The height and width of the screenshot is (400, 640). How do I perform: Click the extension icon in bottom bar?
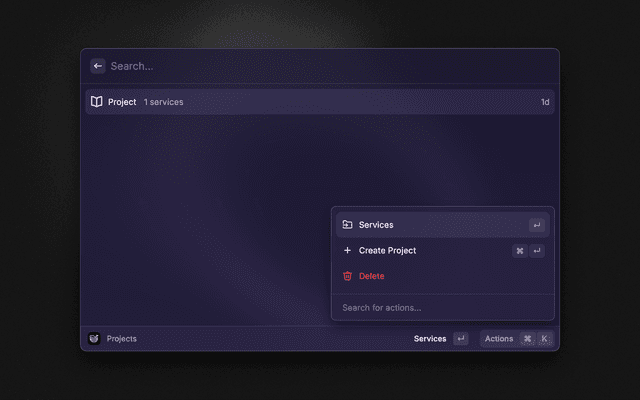tap(94, 339)
